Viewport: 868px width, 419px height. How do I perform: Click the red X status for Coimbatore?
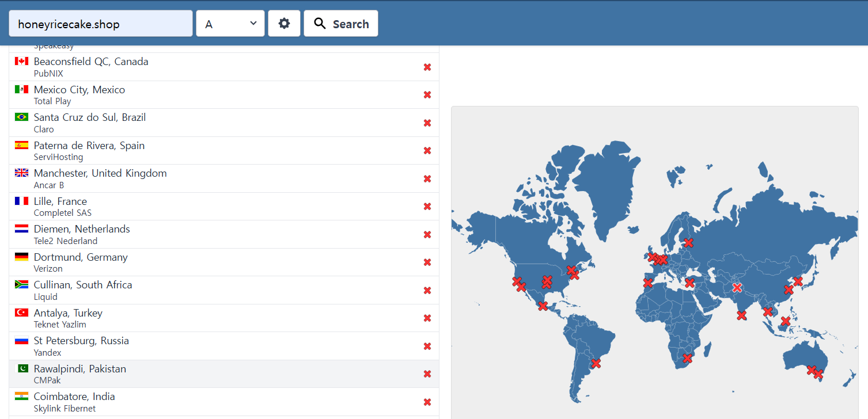click(427, 402)
